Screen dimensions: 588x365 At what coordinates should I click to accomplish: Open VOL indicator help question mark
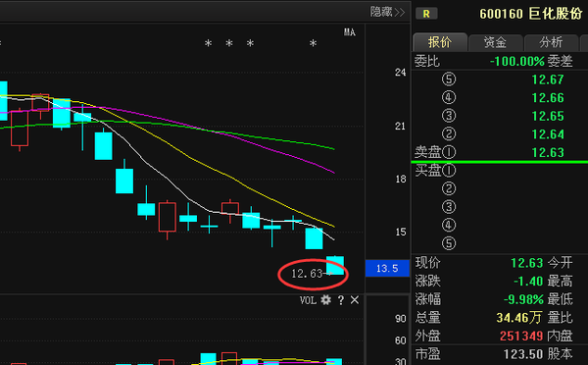click(x=340, y=300)
